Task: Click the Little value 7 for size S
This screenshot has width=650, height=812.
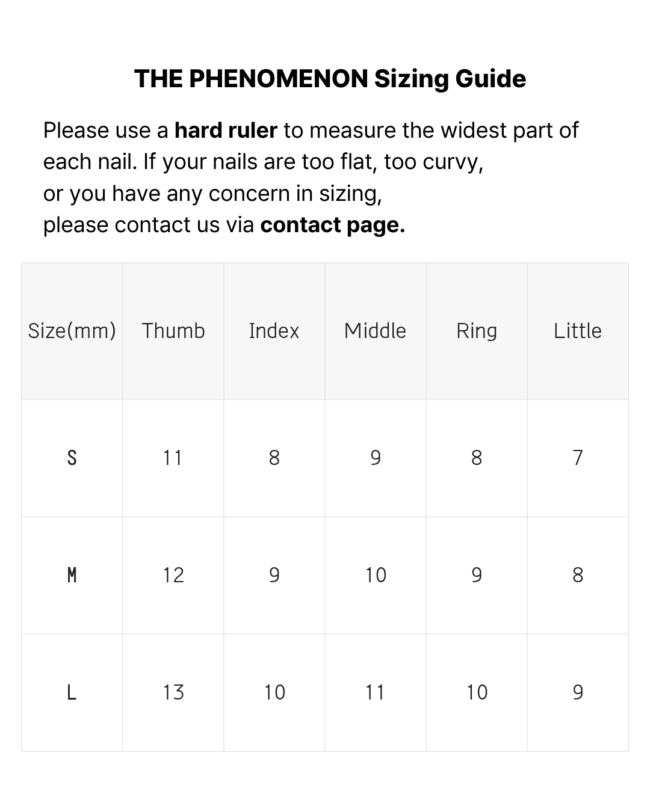Action: pos(578,458)
